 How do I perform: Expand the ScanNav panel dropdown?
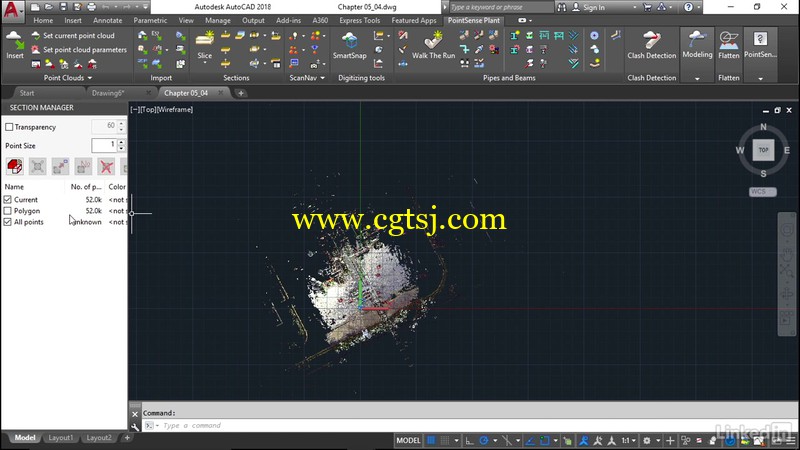tap(322, 78)
